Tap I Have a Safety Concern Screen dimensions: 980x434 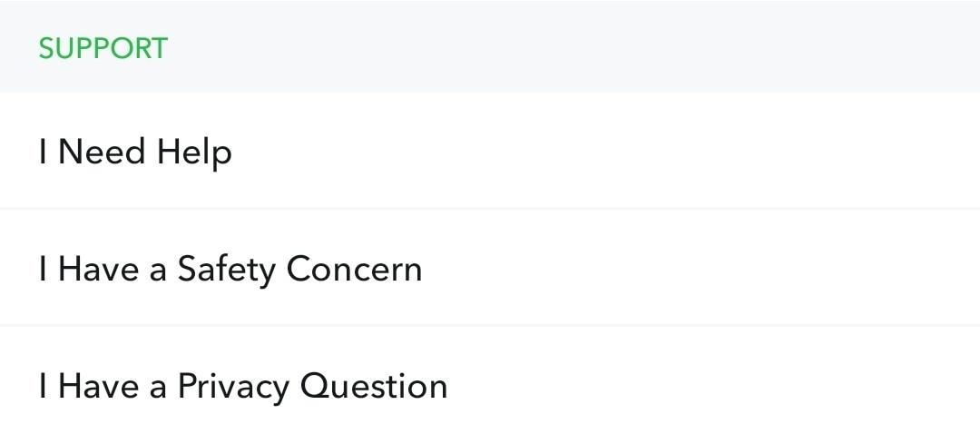pyautogui.click(x=230, y=269)
